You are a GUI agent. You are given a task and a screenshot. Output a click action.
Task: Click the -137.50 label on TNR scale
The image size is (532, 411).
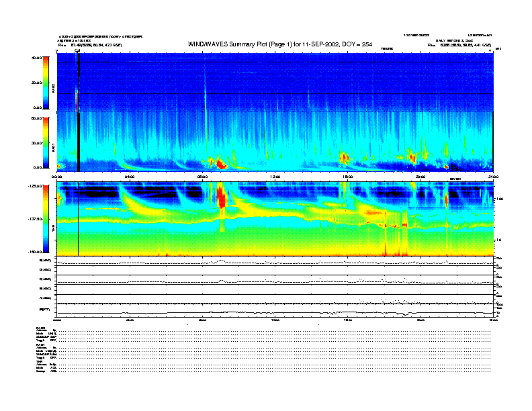tap(35, 219)
